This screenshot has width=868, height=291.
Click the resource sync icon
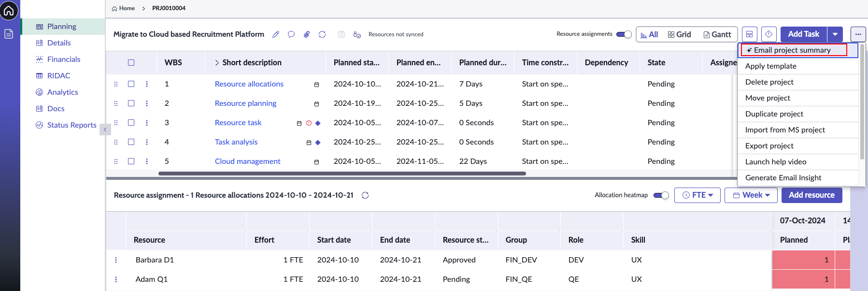tap(357, 34)
